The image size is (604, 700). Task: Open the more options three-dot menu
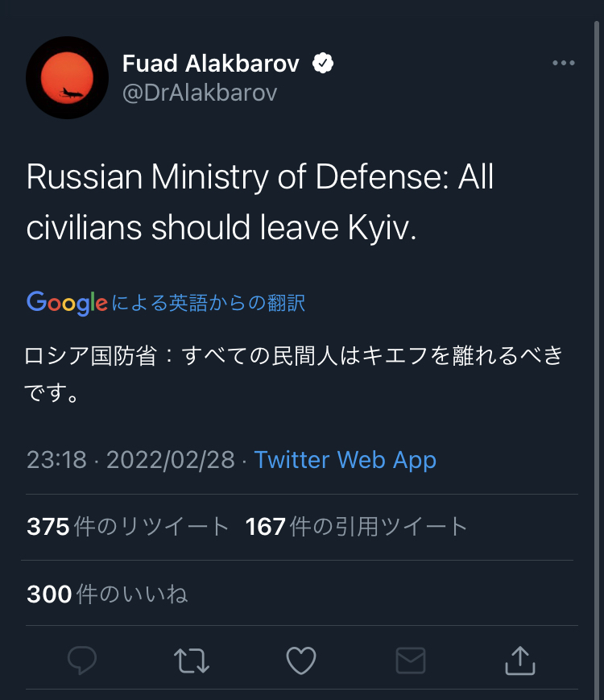click(x=564, y=64)
